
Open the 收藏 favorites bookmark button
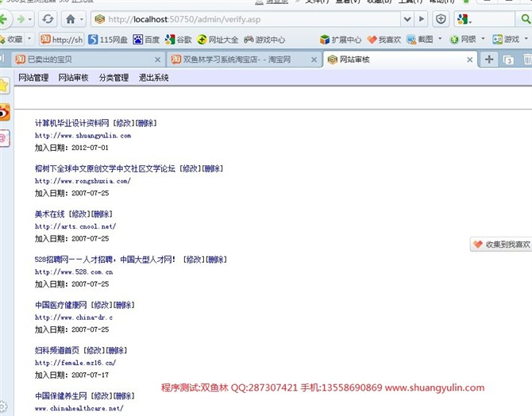(x=12, y=40)
